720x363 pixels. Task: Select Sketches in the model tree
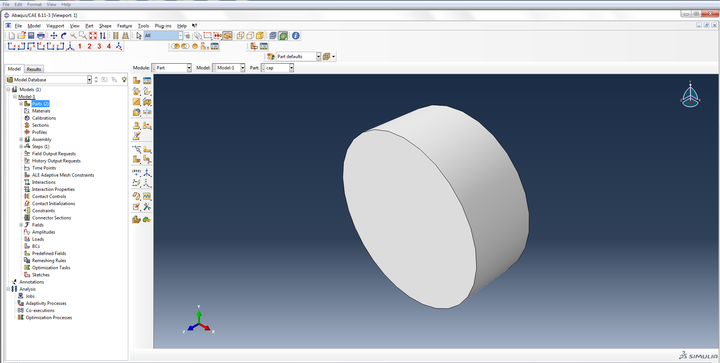(40, 275)
